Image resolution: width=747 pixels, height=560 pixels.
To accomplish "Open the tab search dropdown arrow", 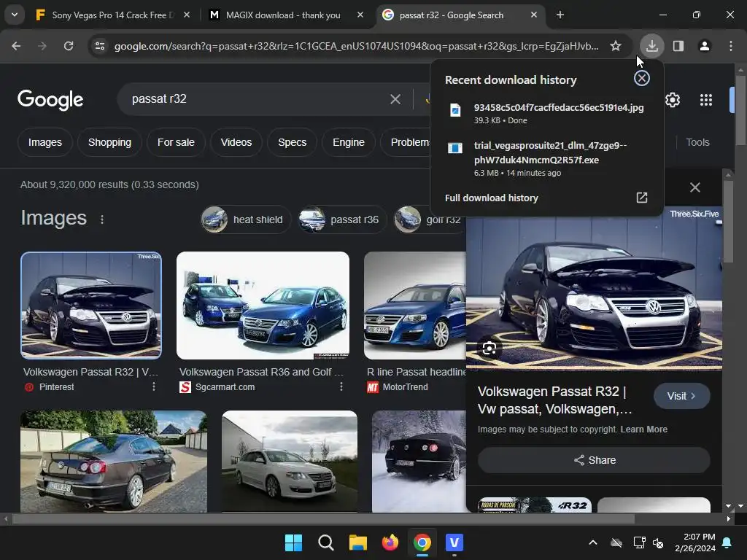I will coord(15,15).
